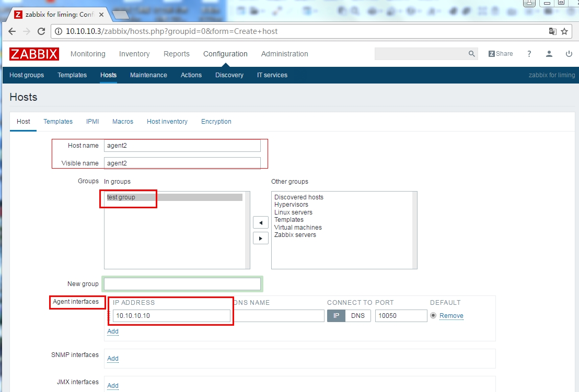Viewport: 579px width, 392px height.
Task: Select test group in In groups
Action: point(175,197)
